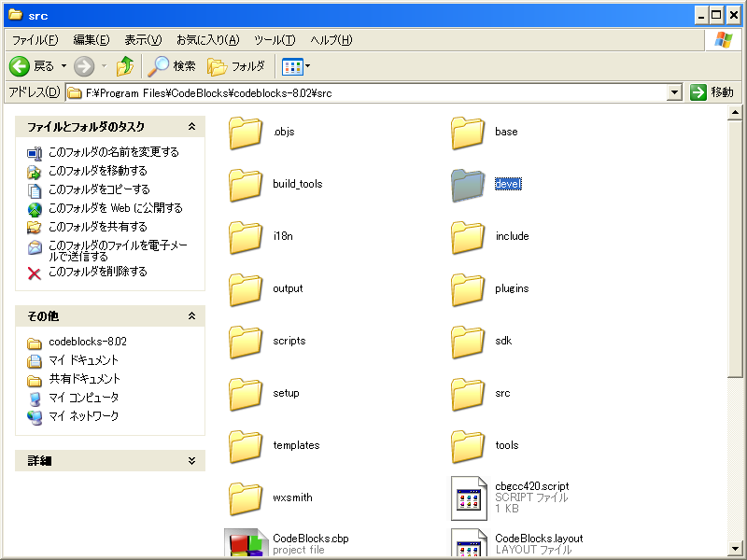Expand the 詳細 panel
Viewport: 747px width, 560px height.
click(x=191, y=460)
